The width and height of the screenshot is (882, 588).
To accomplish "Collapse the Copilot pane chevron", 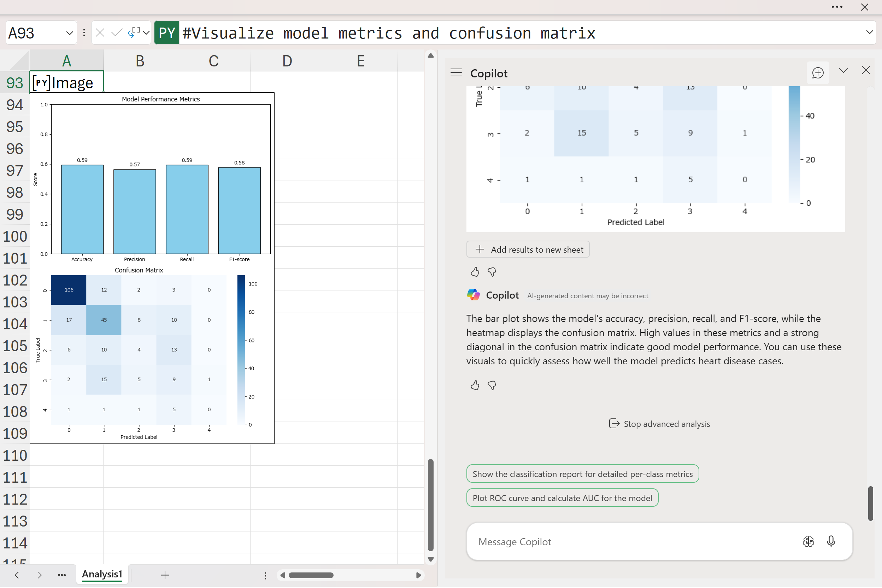I will pos(843,71).
